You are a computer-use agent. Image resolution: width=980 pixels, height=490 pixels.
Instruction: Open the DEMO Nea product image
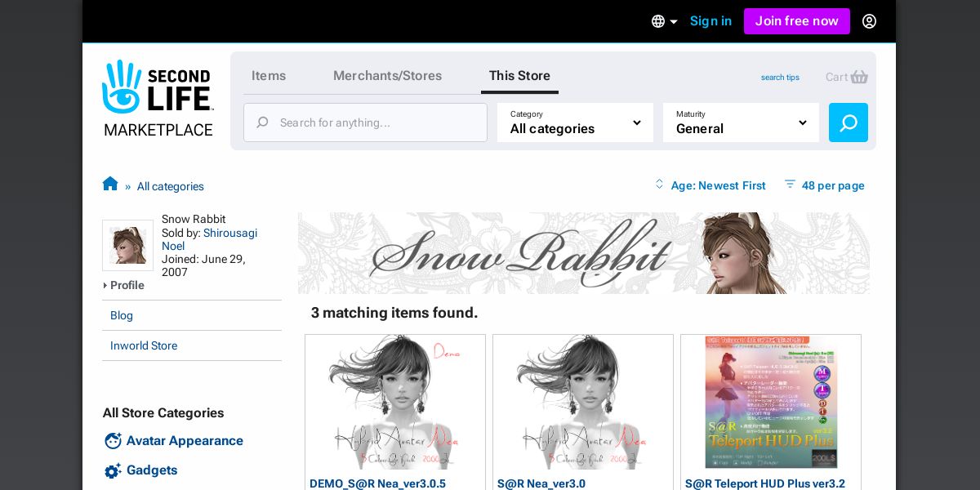click(x=395, y=402)
